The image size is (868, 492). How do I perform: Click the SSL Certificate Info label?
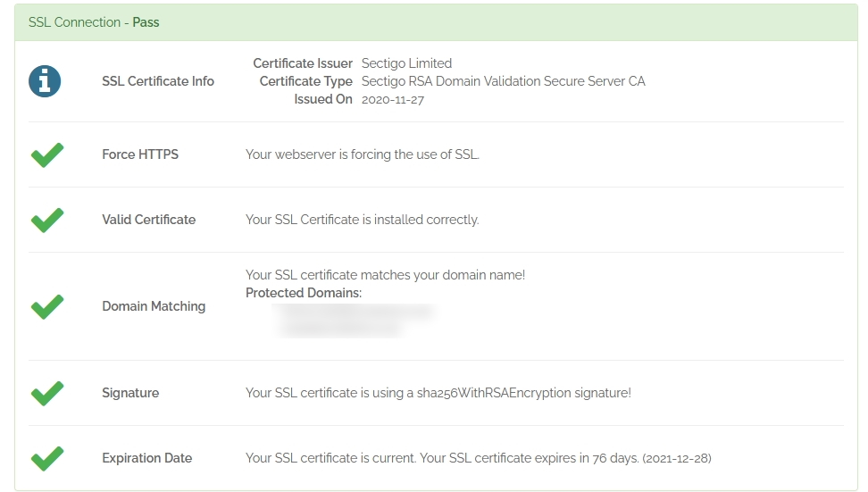158,81
